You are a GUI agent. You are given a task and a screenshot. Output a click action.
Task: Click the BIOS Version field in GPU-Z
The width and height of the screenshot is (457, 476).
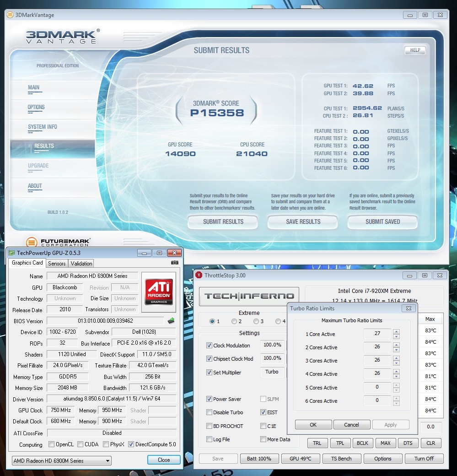105,320
